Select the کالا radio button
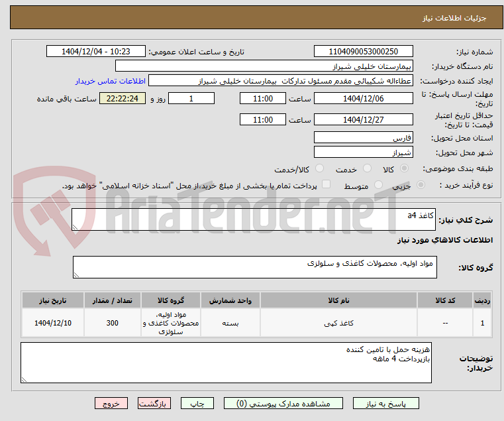Screen dimensions: 504x421 [x=405, y=168]
